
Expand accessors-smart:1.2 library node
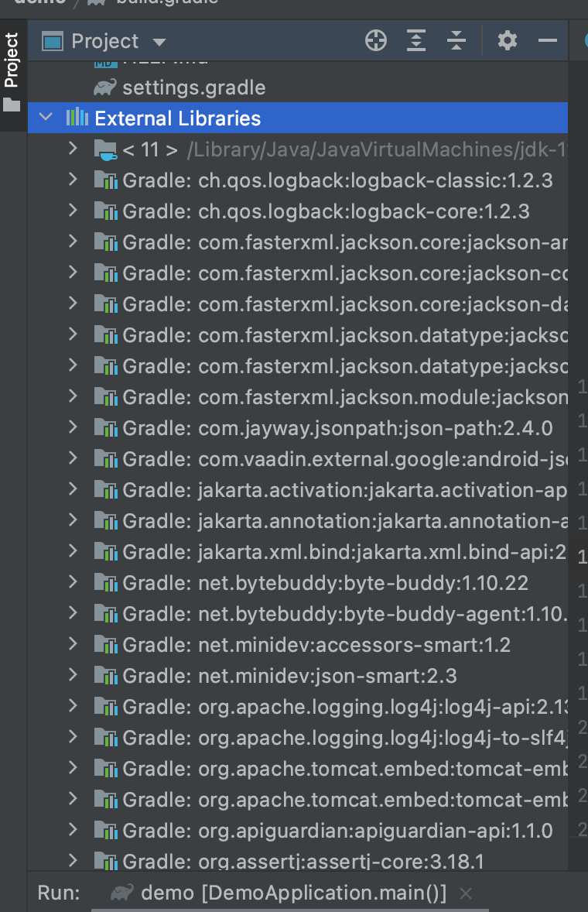[x=73, y=644]
